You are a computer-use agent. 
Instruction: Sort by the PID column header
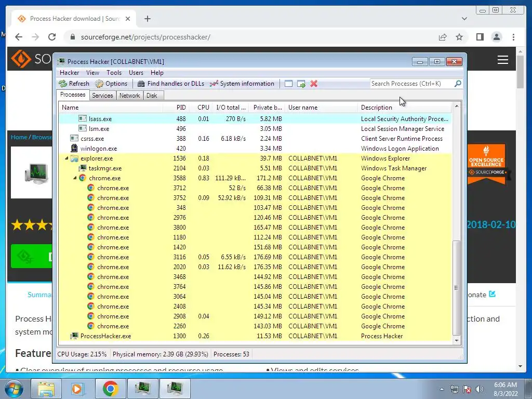176,108
